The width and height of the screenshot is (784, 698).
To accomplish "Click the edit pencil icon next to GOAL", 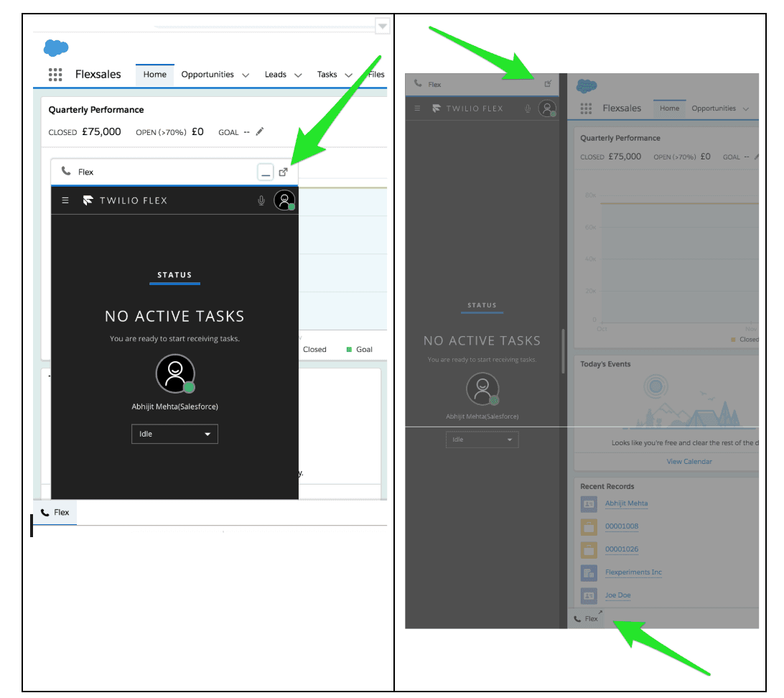I will point(258,132).
